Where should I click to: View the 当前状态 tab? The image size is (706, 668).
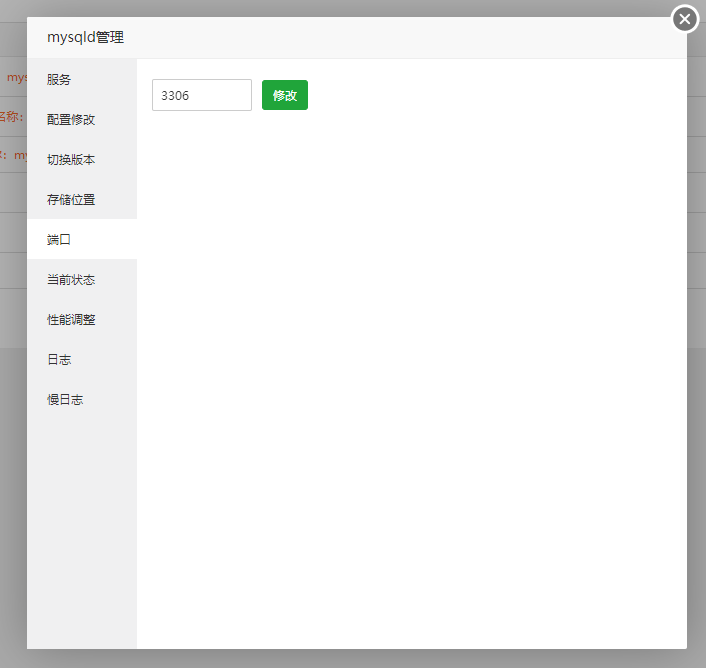(x=82, y=280)
